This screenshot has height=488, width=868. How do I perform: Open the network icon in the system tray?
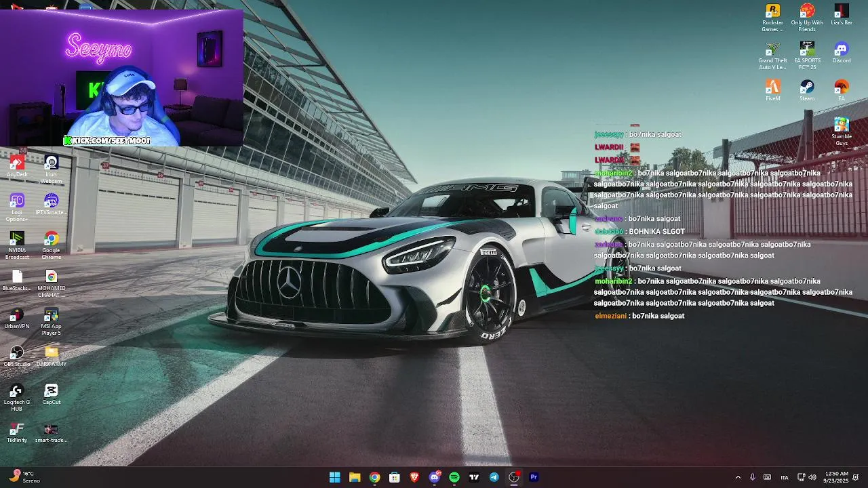tap(801, 477)
